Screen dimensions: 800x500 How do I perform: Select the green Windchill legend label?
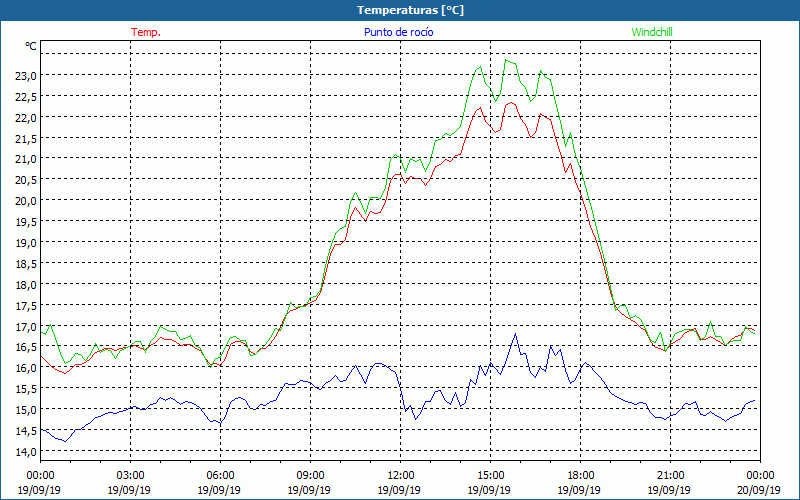(652, 32)
